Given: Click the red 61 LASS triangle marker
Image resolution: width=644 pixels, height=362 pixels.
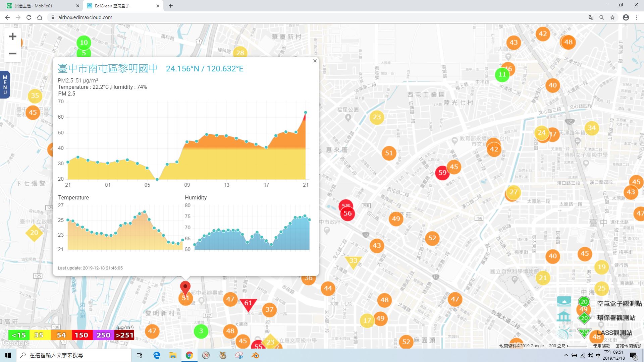Looking at the screenshot, I should click(x=248, y=304).
